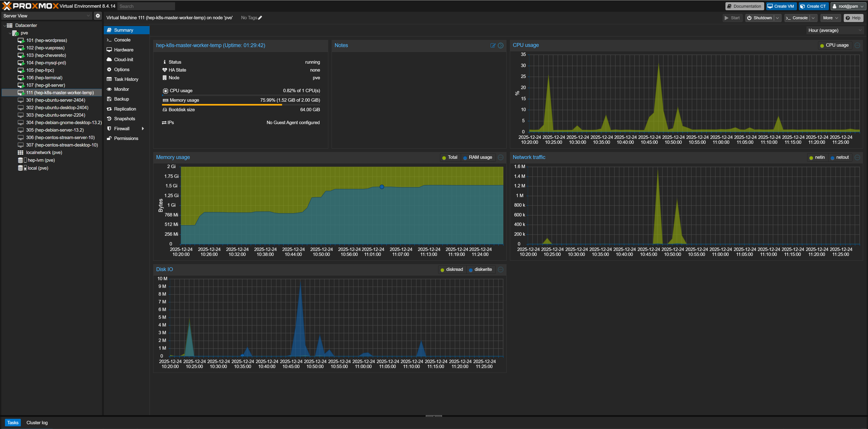Click the top Search input field
The image size is (868, 429).
click(146, 6)
